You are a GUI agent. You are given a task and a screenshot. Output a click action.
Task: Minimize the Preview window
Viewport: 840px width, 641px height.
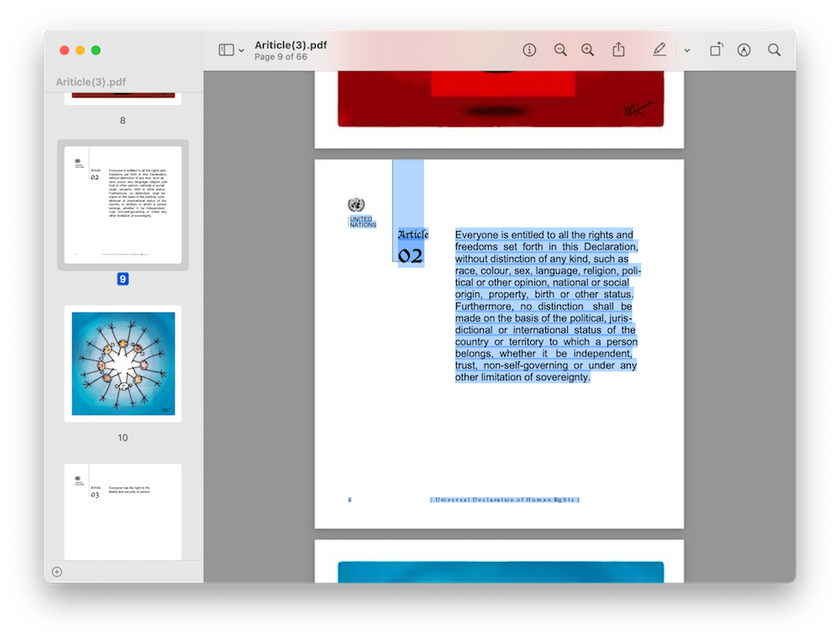(x=80, y=50)
